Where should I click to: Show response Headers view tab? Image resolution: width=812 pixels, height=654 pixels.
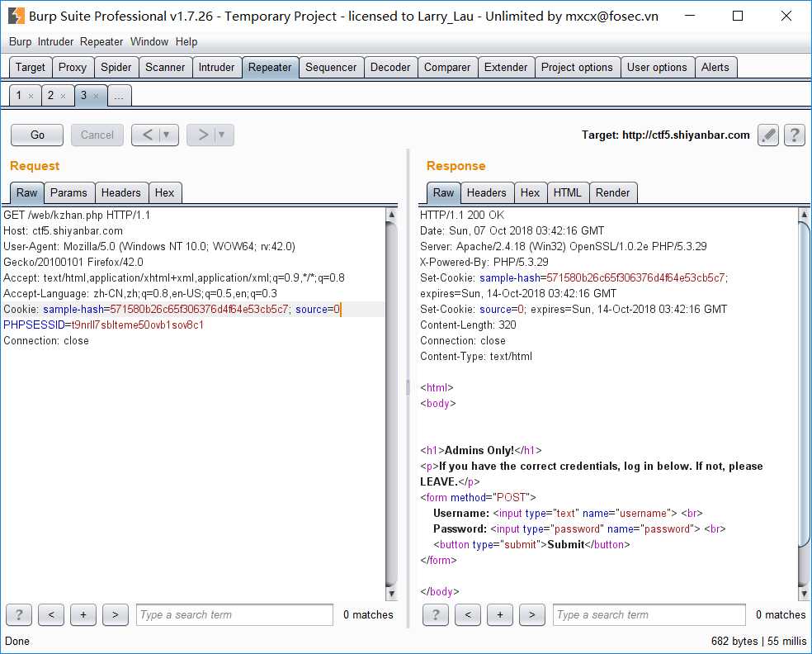pyautogui.click(x=487, y=192)
